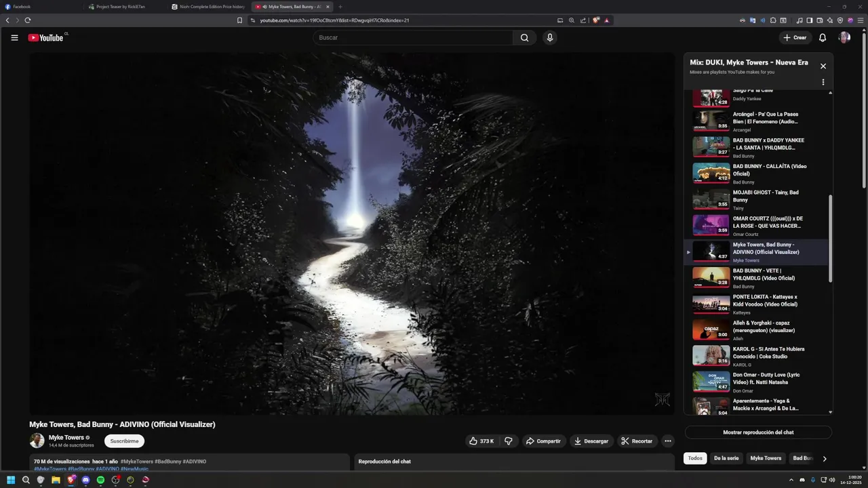Close the current YouTube tab
The image size is (868, 488).
click(x=328, y=7)
